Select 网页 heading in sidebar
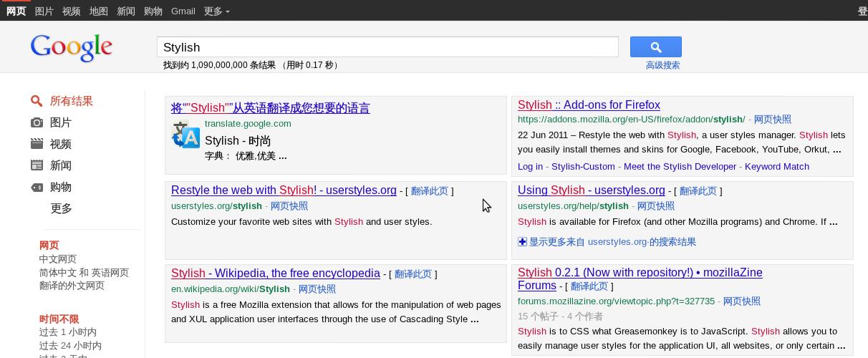868x358 pixels. tap(49, 246)
